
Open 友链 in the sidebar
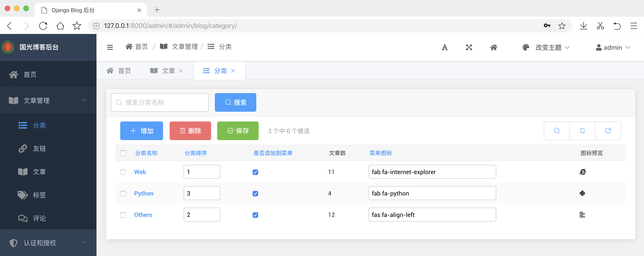tap(39, 149)
